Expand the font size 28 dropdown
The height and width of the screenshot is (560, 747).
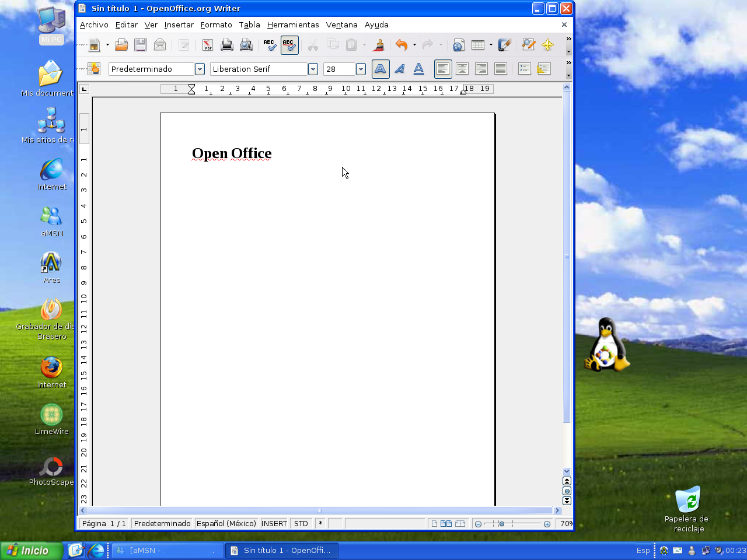click(361, 69)
